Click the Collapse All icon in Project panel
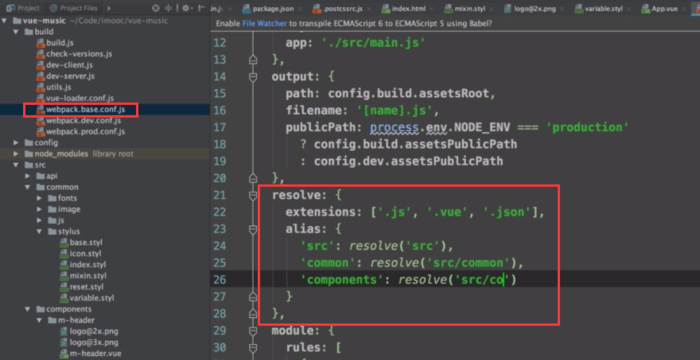Image resolution: width=700 pixels, height=360 pixels. coord(169,8)
